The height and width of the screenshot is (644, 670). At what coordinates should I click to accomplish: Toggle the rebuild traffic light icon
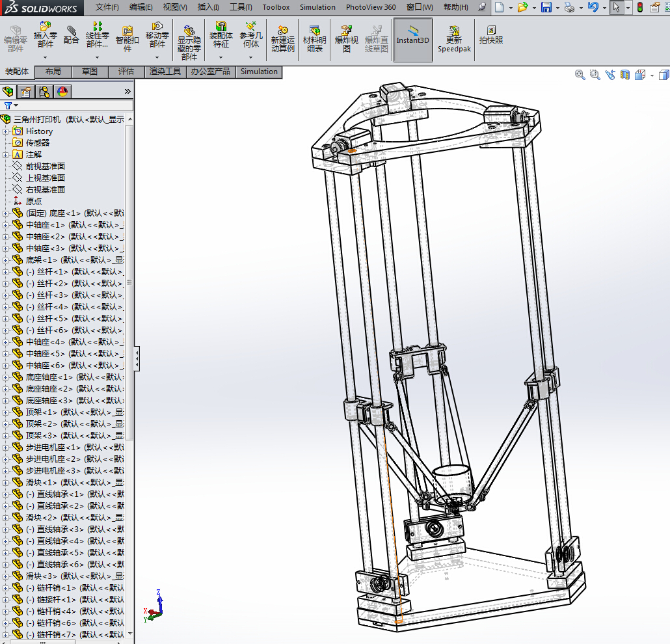pos(640,7)
